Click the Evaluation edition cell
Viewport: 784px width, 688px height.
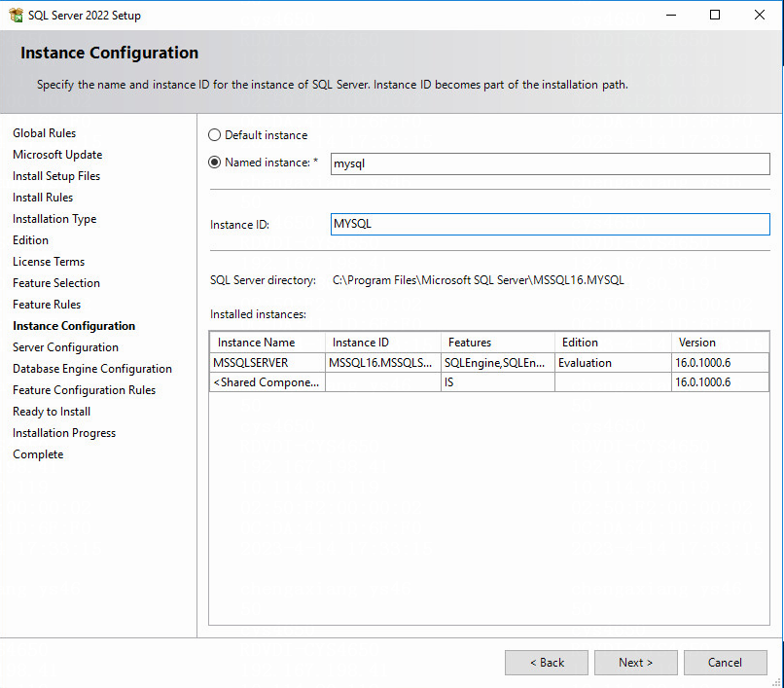(x=613, y=363)
